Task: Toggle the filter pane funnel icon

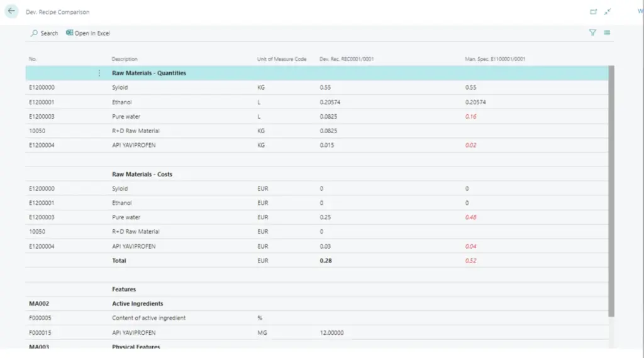Action: click(x=592, y=33)
